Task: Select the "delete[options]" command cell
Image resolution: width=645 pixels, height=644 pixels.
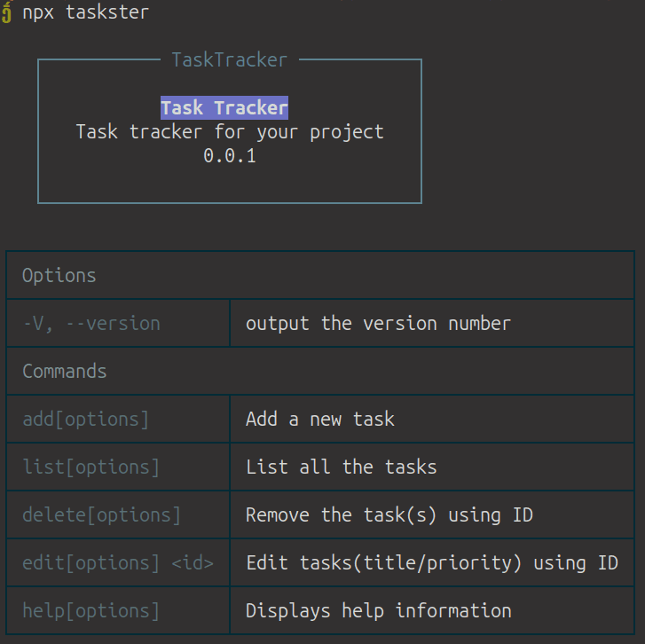Action: click(102, 515)
